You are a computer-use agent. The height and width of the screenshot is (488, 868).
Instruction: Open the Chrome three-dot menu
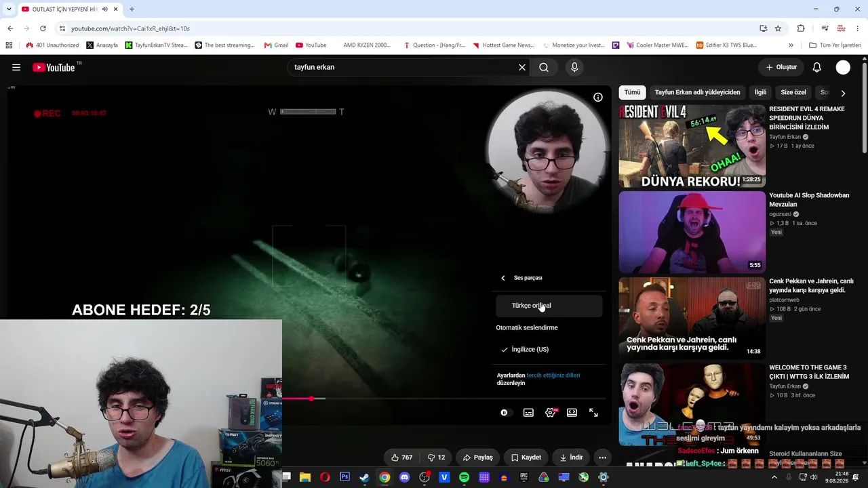click(858, 28)
